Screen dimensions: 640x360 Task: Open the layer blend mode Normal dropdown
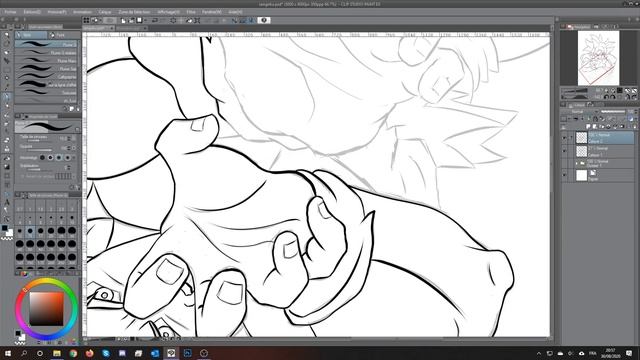(580, 112)
